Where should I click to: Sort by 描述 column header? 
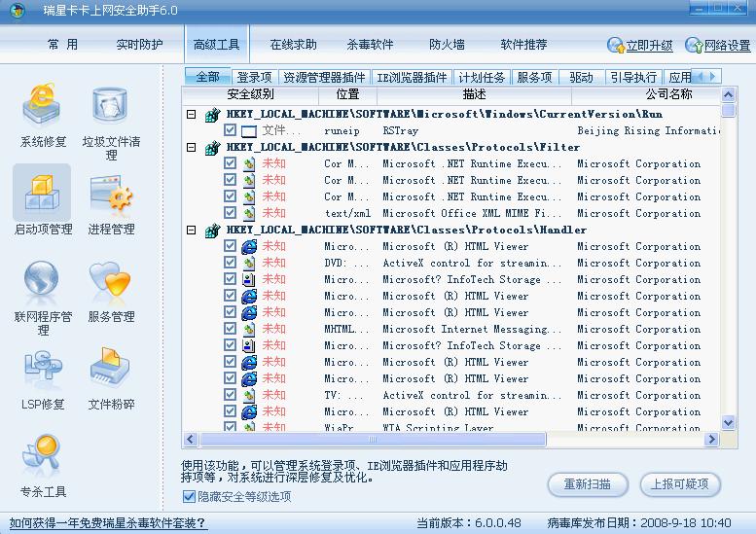point(475,94)
